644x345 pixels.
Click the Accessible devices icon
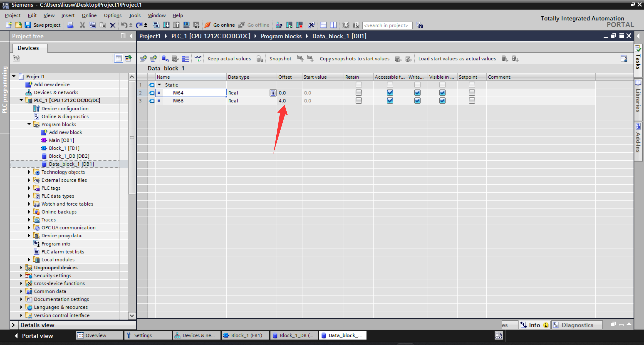(279, 25)
